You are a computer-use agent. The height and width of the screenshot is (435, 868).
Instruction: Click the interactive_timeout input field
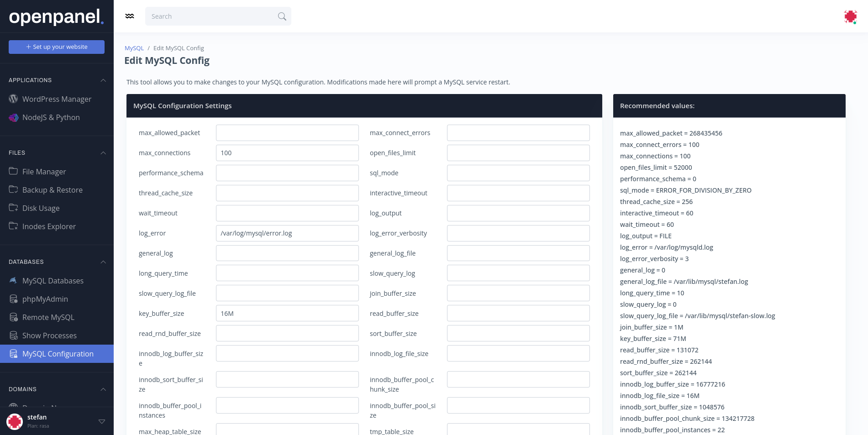pyautogui.click(x=518, y=193)
